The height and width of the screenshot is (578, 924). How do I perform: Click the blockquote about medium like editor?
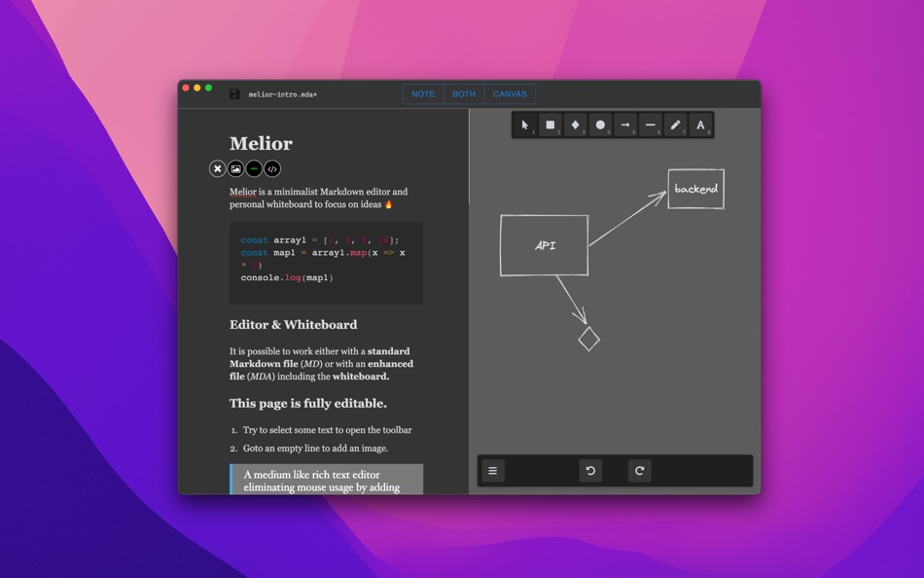click(x=327, y=480)
